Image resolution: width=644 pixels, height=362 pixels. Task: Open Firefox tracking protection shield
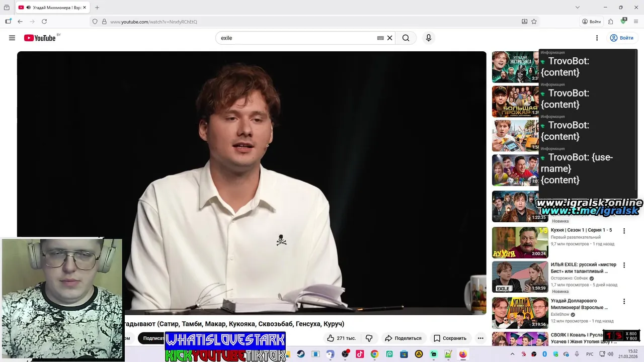click(x=95, y=22)
